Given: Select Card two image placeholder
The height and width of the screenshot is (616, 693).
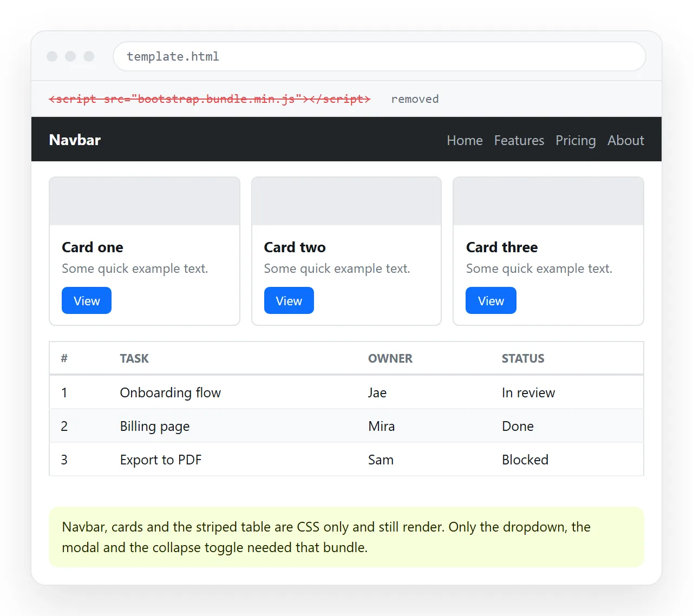Looking at the screenshot, I should click(346, 201).
